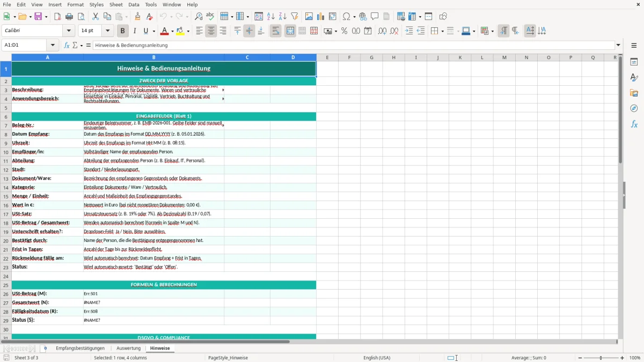This screenshot has width=644, height=362.
Task: Toggle Merge and Center Cells
Action: tap(290, 31)
